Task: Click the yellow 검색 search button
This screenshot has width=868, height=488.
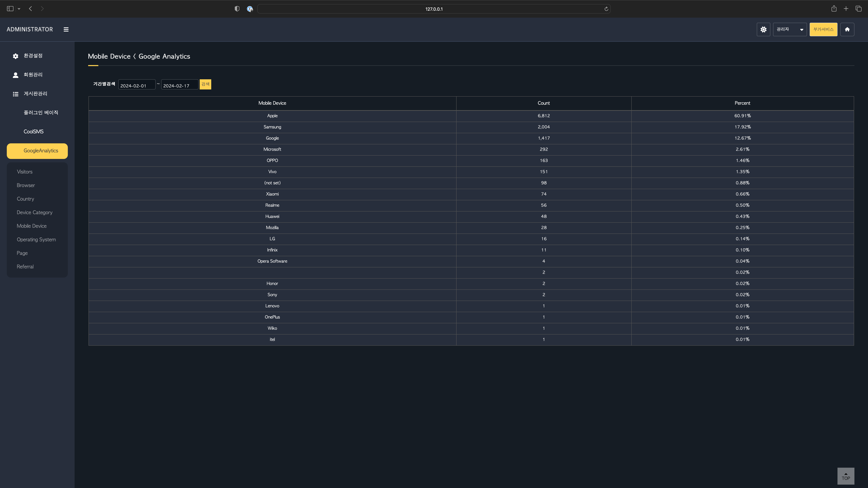Action: pos(205,84)
